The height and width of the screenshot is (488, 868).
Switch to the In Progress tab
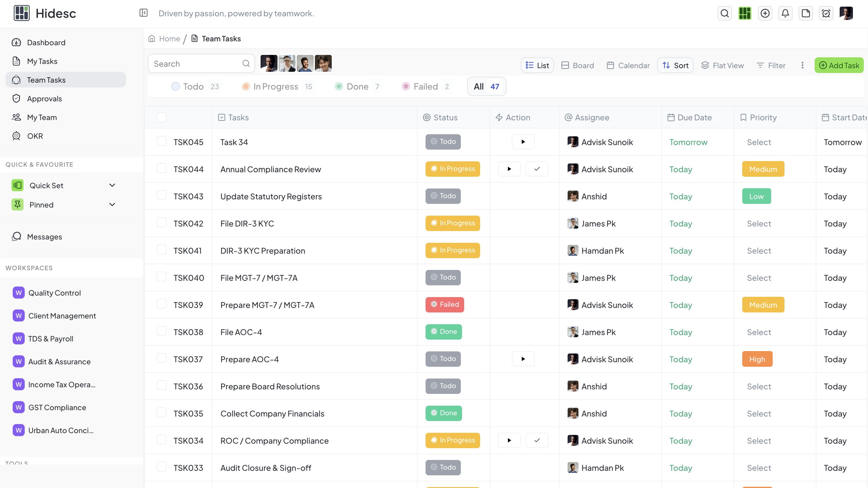point(276,87)
